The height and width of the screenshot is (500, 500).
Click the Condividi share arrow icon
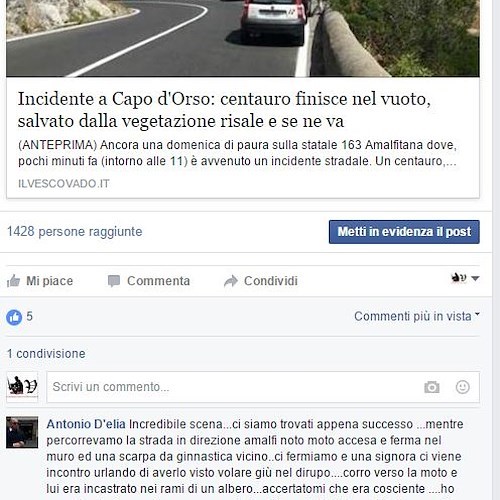[x=231, y=281]
